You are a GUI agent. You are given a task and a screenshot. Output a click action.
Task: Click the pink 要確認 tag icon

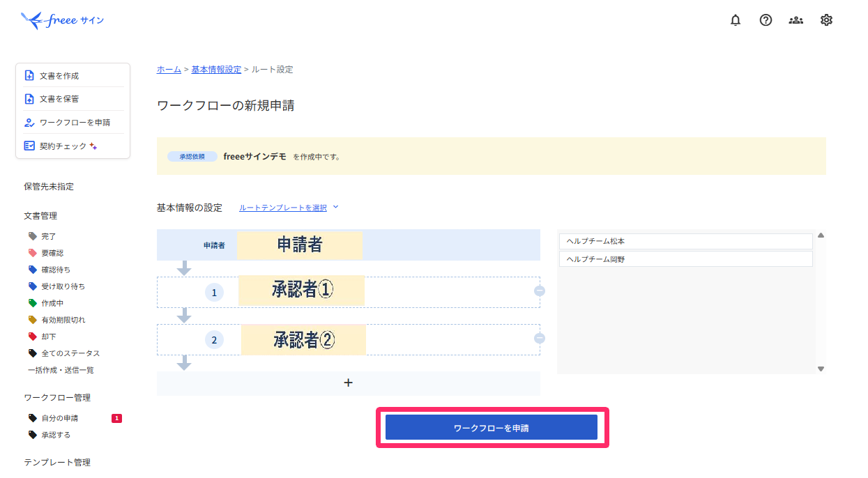(x=32, y=253)
